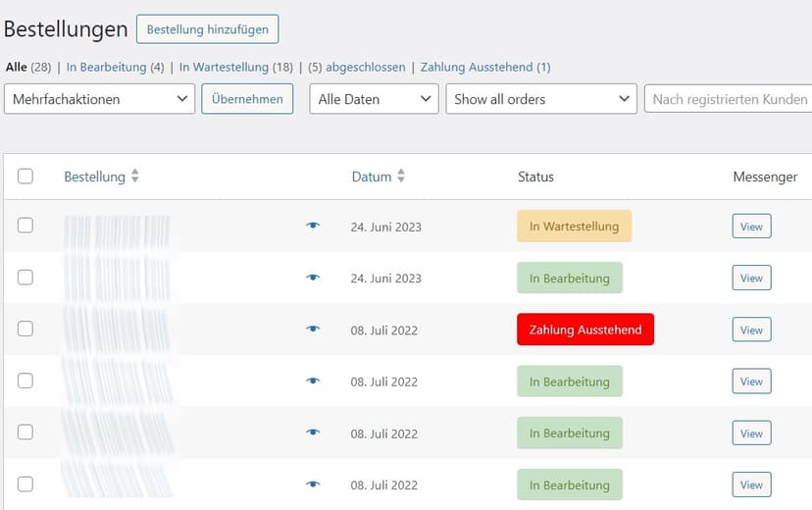Open the eye preview for Zahlung Ausstehend order
This screenshot has width=812, height=510.
pos(313,329)
